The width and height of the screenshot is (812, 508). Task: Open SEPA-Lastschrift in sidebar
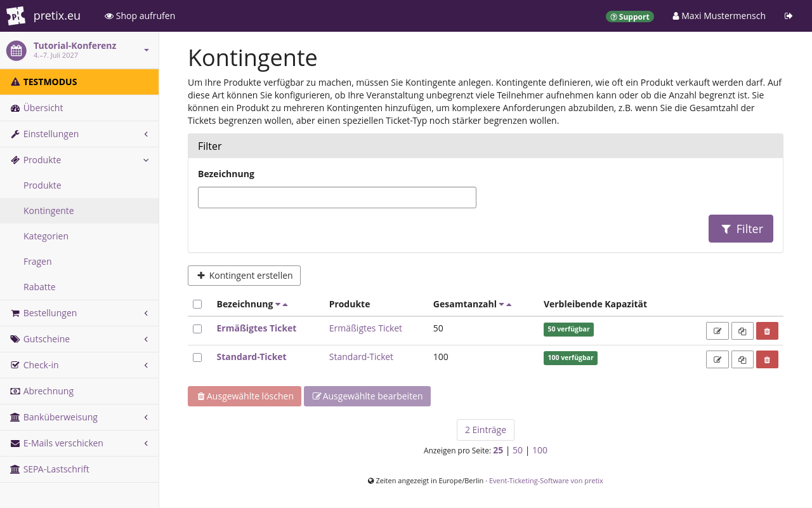(79, 469)
